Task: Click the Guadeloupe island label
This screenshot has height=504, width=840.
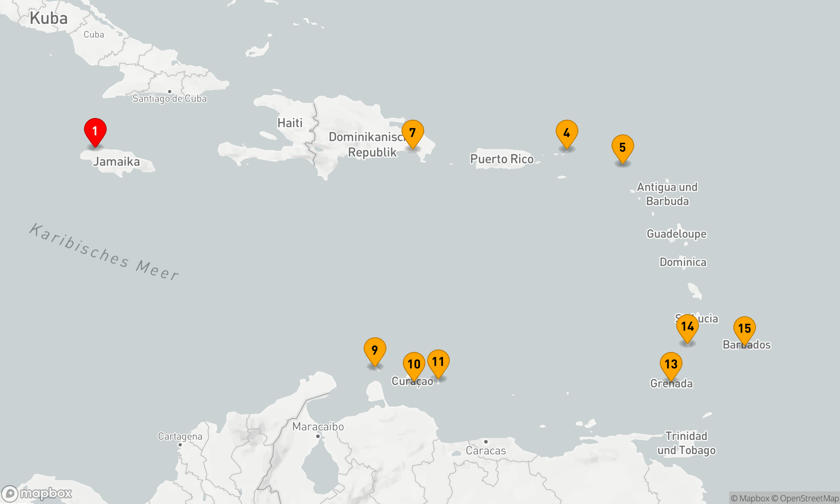Action: [676, 234]
